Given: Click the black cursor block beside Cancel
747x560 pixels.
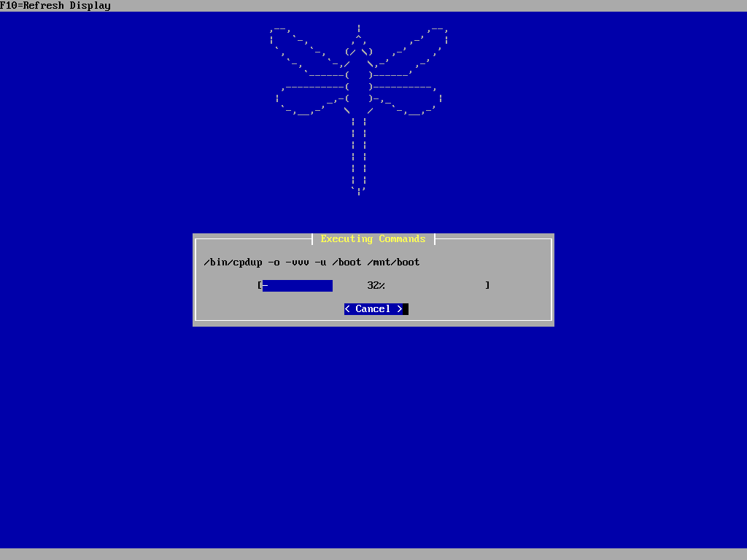Looking at the screenshot, I should click(406, 309).
